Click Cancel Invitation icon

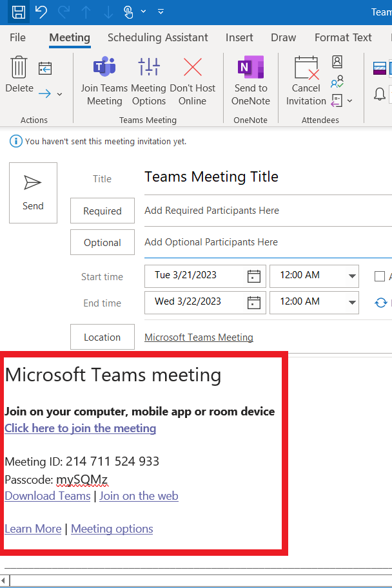[306, 81]
